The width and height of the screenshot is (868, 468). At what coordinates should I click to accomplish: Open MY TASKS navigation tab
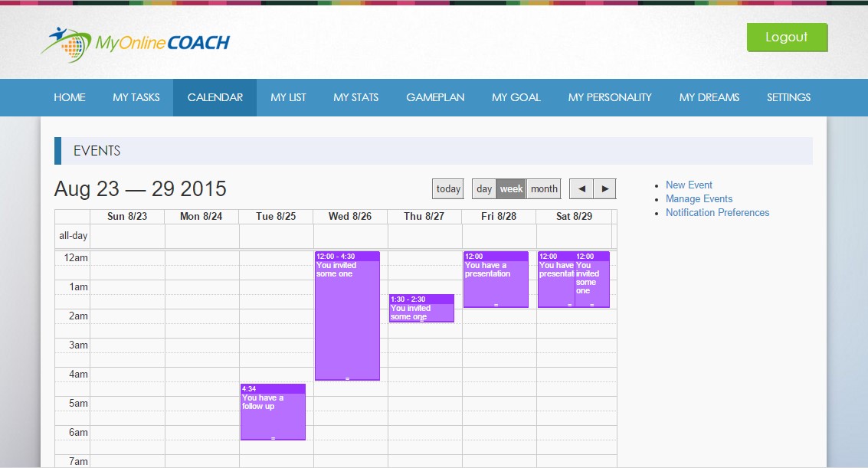point(136,97)
